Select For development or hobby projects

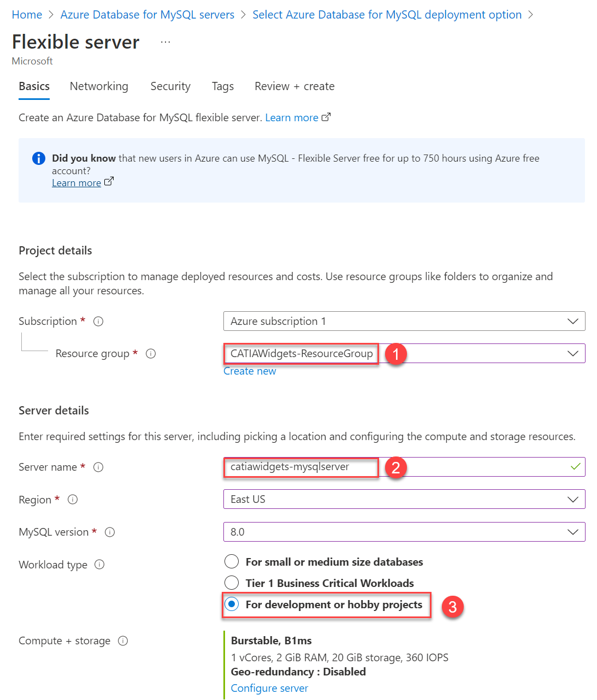(x=232, y=604)
